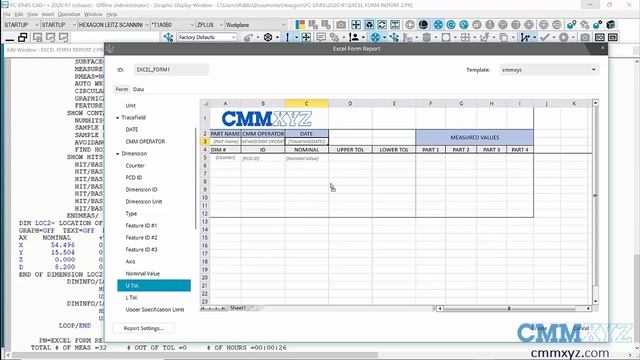Select the Sheet1 worksheet tab

click(238, 308)
